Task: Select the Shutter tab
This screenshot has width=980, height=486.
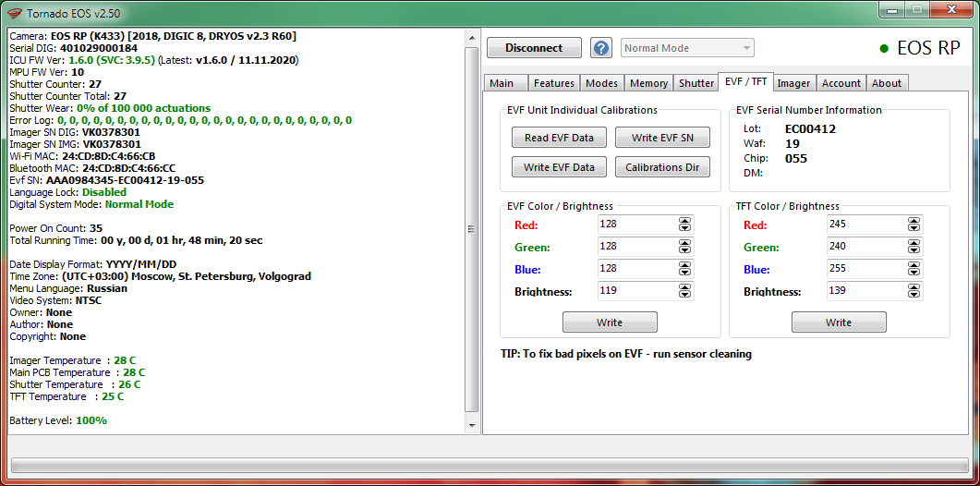Action: click(696, 83)
